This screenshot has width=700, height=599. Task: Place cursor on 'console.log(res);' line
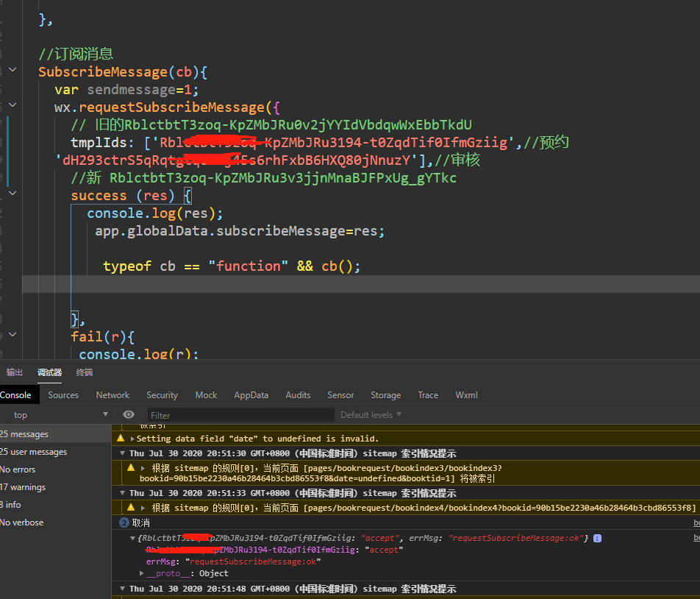point(154,213)
